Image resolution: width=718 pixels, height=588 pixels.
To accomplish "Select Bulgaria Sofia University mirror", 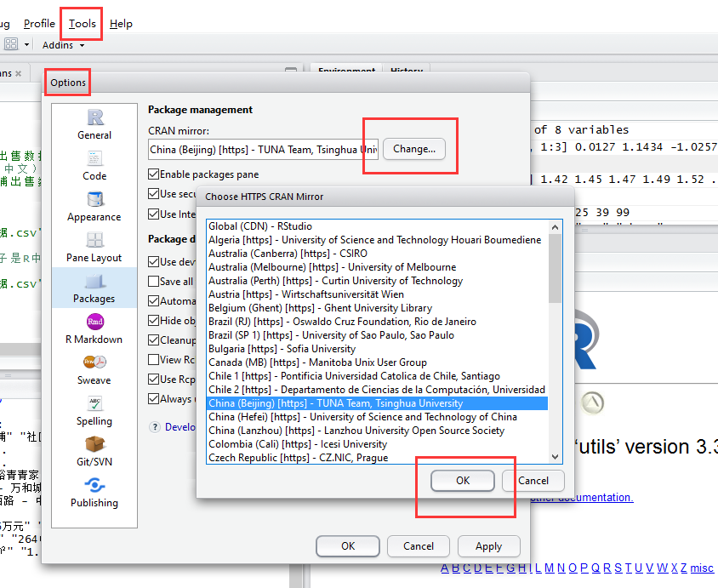I will (377, 349).
